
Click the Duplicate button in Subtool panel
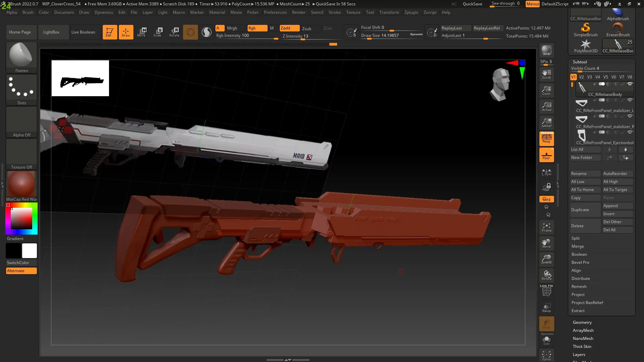(x=580, y=209)
